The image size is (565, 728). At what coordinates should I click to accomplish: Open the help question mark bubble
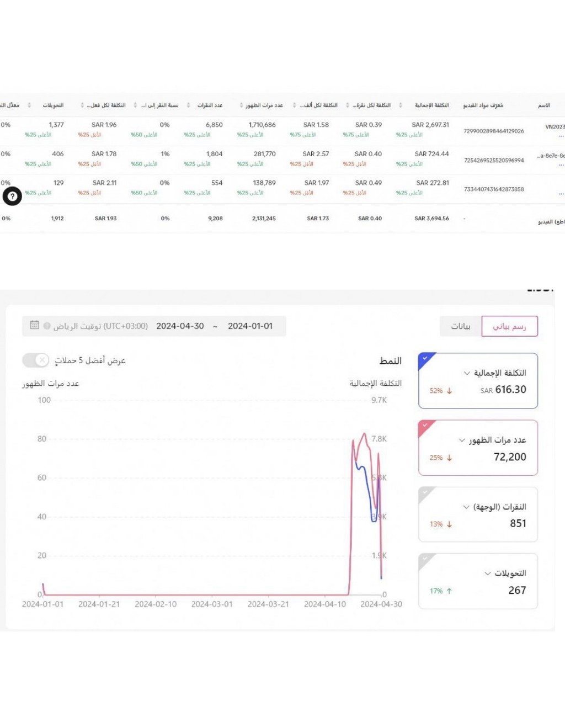[12, 196]
